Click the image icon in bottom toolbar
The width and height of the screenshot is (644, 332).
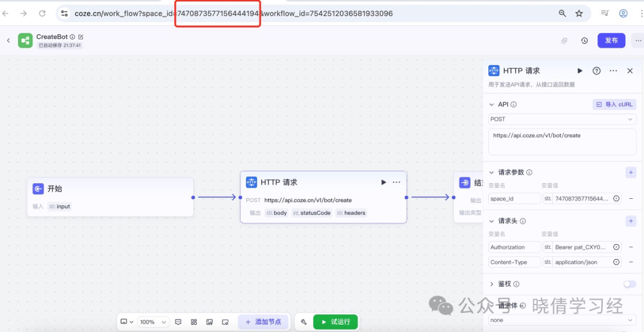point(209,322)
